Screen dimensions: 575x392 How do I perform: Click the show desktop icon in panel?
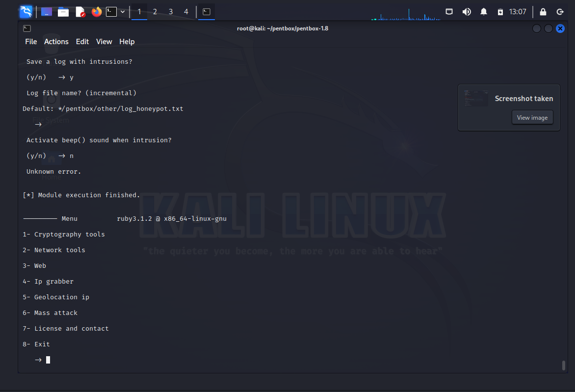(x=47, y=11)
